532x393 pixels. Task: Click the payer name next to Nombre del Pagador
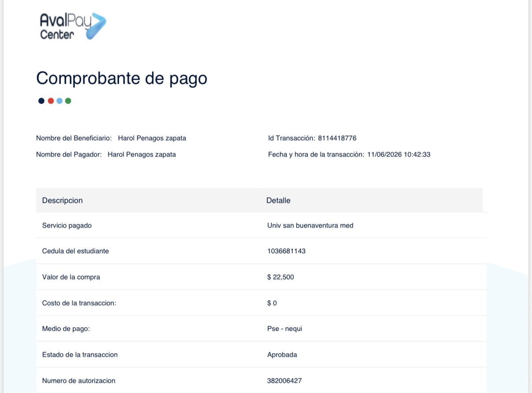142,154
